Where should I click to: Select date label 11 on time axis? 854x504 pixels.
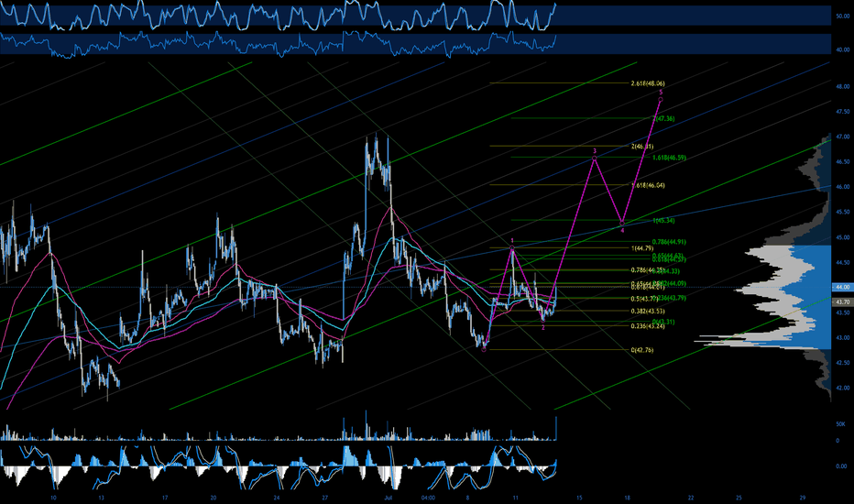click(515, 498)
